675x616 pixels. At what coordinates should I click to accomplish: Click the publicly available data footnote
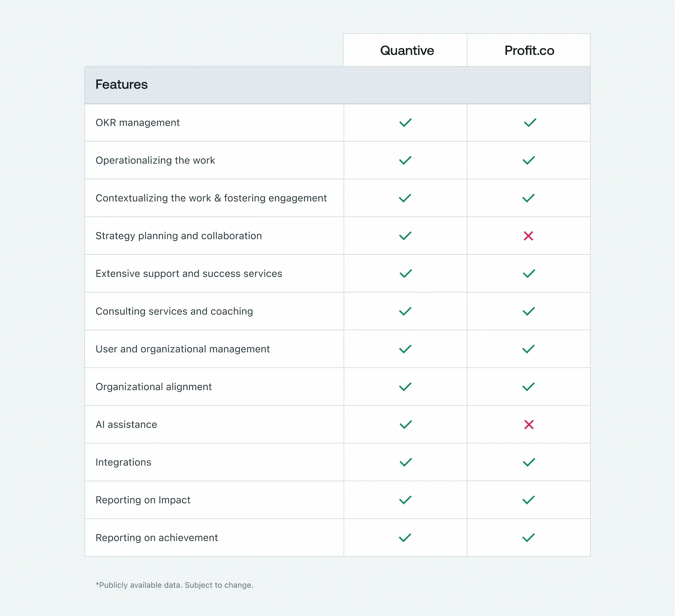[x=174, y=585]
